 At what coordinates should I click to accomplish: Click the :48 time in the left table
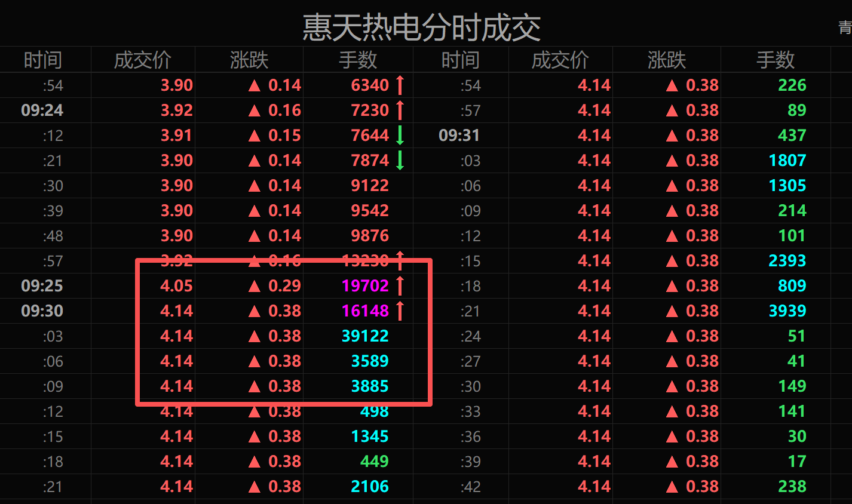(53, 236)
